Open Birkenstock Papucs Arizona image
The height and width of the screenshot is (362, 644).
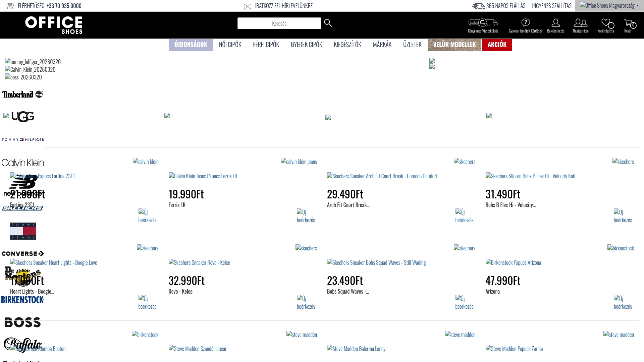(513, 262)
